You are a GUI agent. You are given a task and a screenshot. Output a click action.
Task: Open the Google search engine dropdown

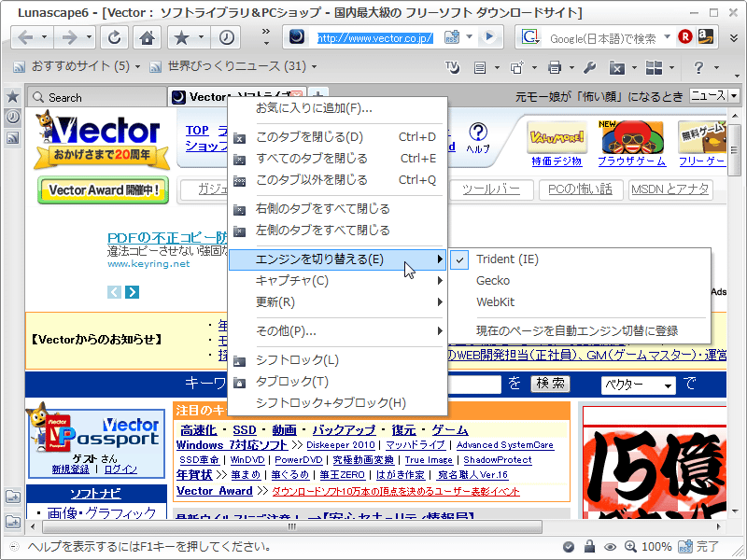click(667, 36)
